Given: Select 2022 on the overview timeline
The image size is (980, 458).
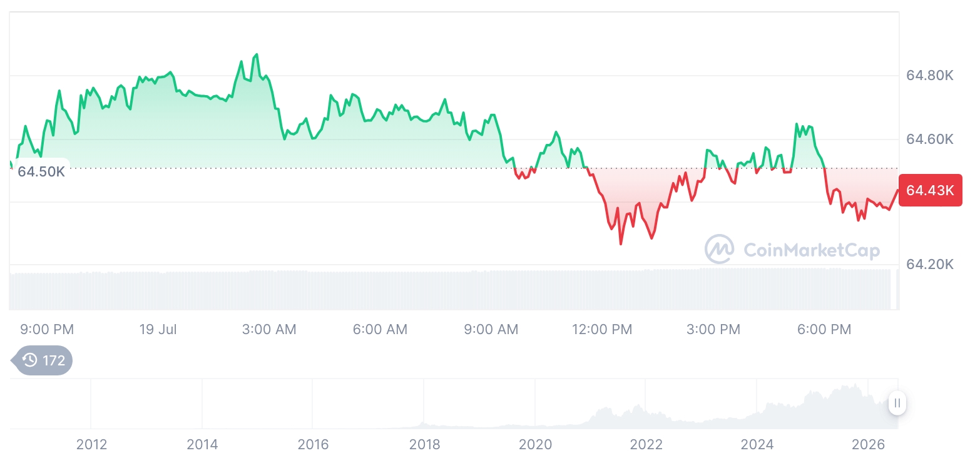Looking at the screenshot, I should point(646,445).
